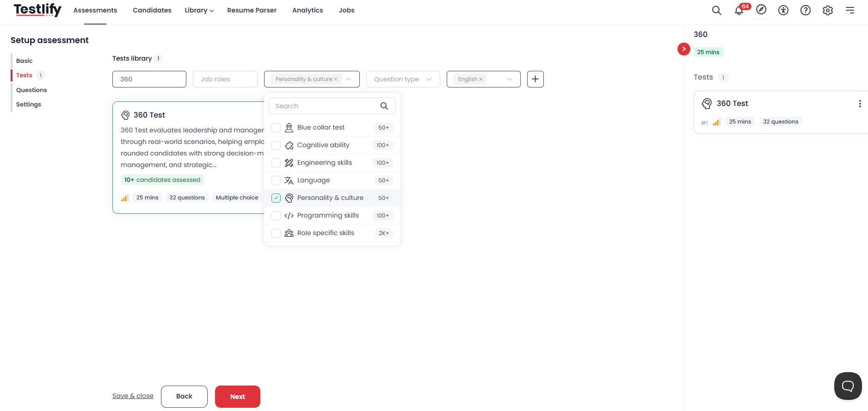Screen dimensions: 868x411
Task: Click 10+ candidates assessed badge
Action: pos(162,180)
